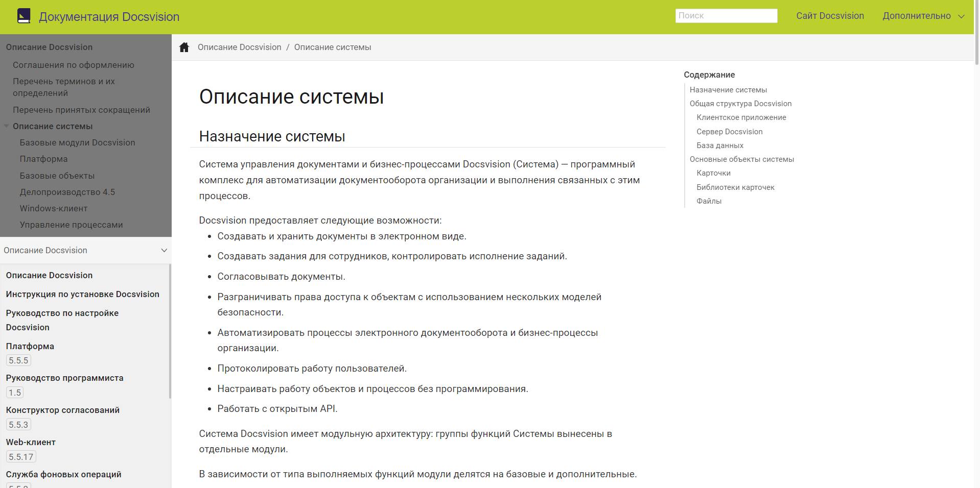
Task: Select 'Web-клиент' component
Action: tap(31, 442)
